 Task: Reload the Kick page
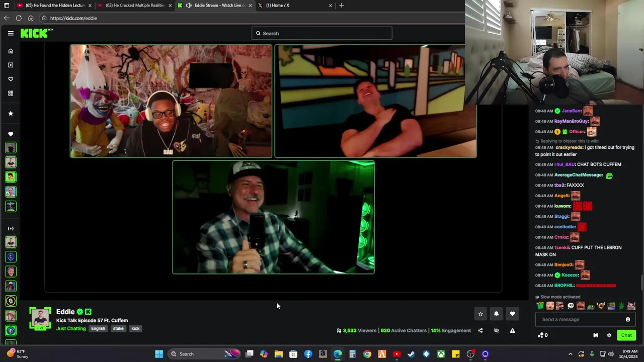click(x=19, y=18)
